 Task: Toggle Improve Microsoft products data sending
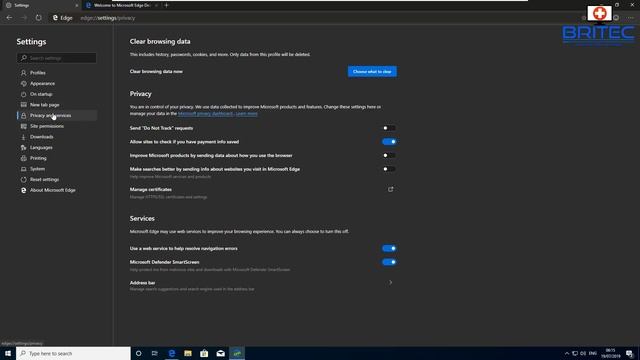[389, 156]
